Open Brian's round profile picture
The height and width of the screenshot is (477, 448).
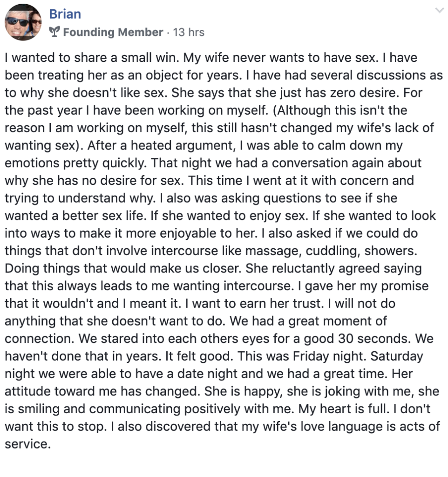coord(23,22)
